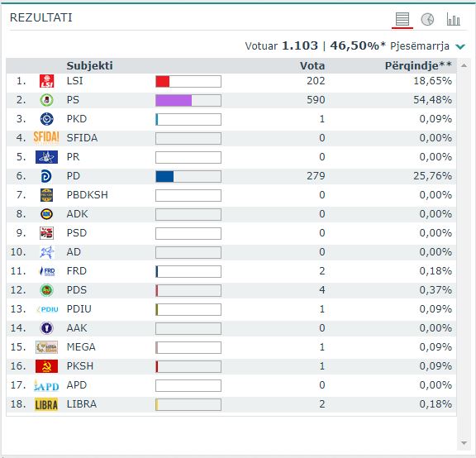
Task: Sort by Vota column header
Action: tap(312, 65)
